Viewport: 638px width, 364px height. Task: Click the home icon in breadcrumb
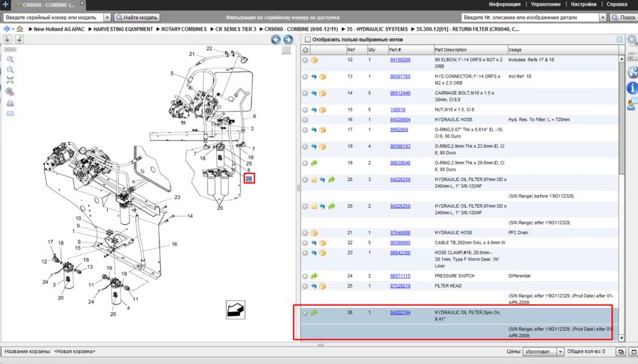point(20,29)
